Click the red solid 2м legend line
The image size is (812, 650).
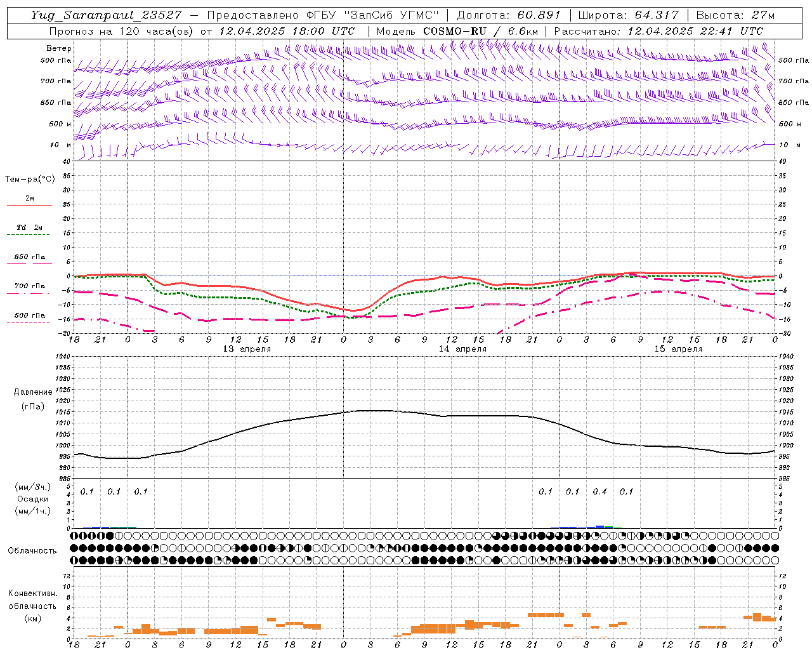click(29, 205)
